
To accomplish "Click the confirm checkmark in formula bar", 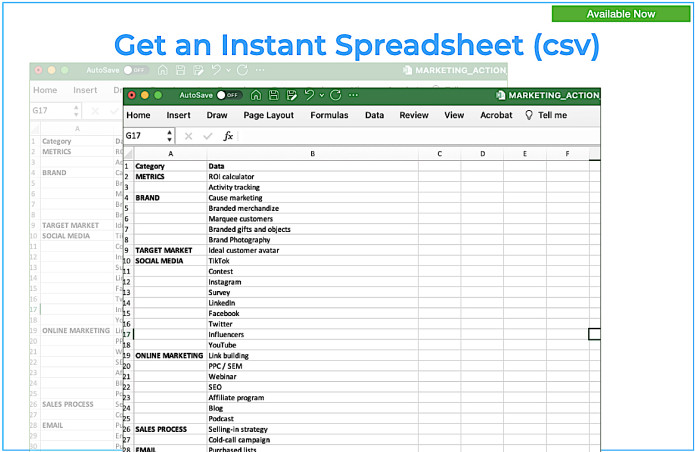I will tap(207, 135).
